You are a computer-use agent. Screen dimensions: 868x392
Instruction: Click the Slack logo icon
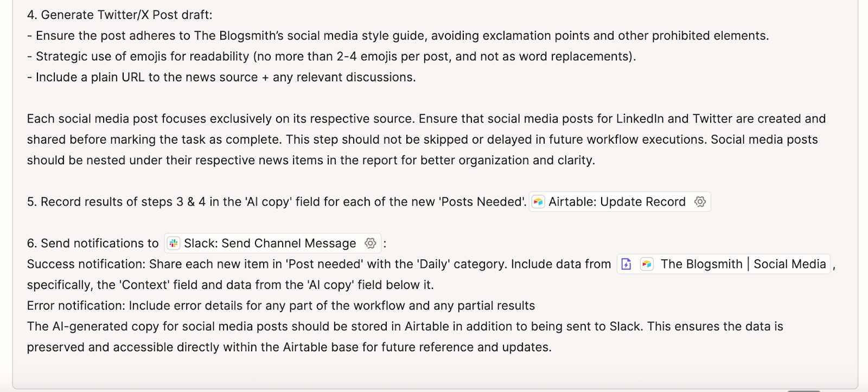coord(174,243)
